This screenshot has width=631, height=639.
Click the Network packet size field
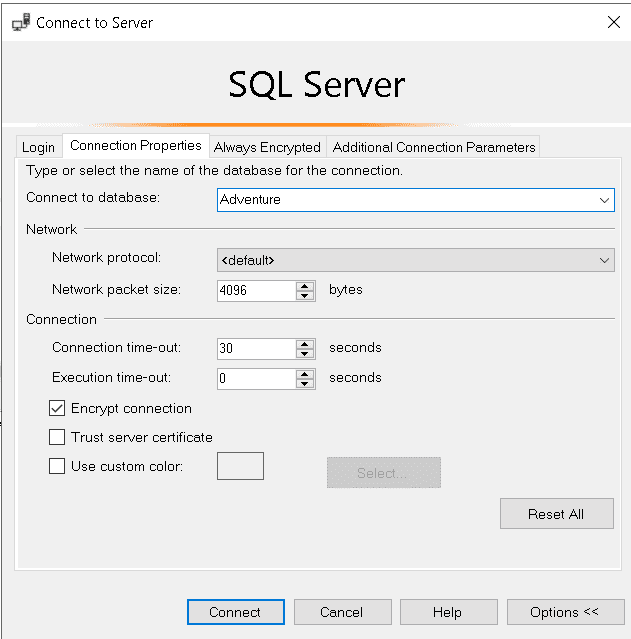[256, 291]
